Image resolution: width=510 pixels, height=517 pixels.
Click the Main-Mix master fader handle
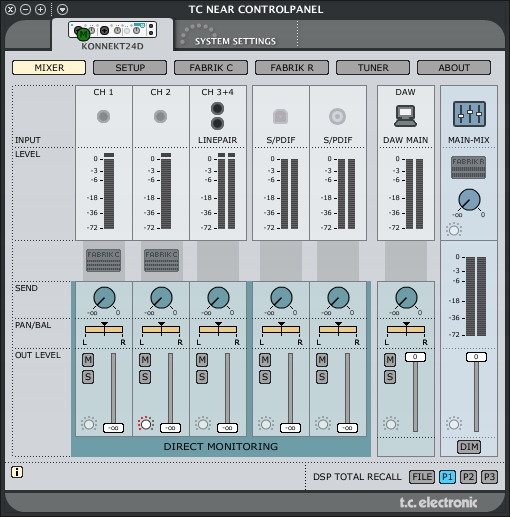[x=476, y=357]
